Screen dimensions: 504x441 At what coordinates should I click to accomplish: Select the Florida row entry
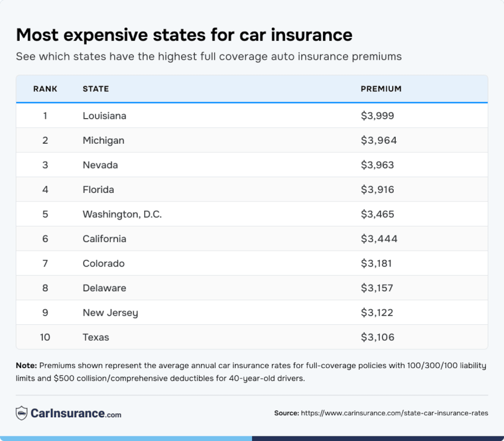point(98,190)
